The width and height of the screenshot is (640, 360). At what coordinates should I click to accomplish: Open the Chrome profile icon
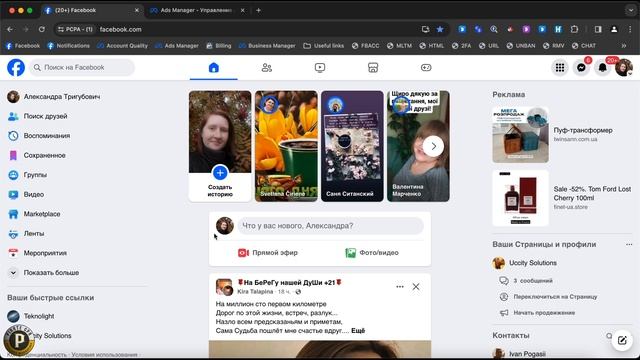pyautogui.click(x=614, y=29)
